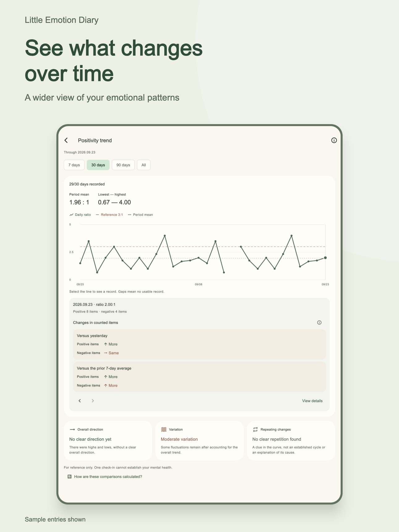This screenshot has width=399, height=532.
Task: Click the Variation waves icon
Action: 164,429
